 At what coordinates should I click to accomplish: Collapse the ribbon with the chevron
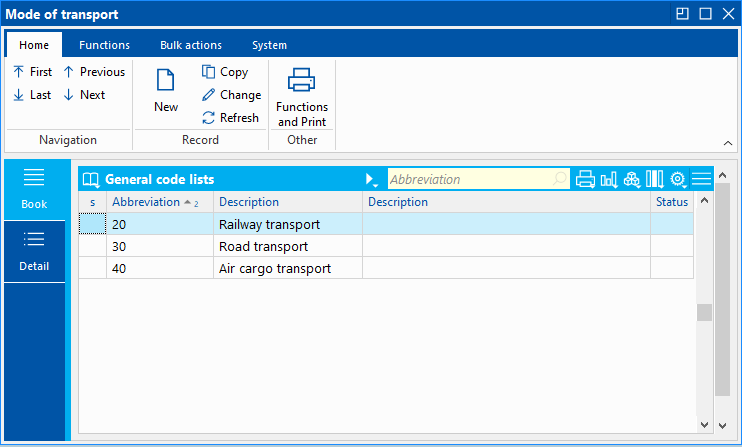[727, 142]
